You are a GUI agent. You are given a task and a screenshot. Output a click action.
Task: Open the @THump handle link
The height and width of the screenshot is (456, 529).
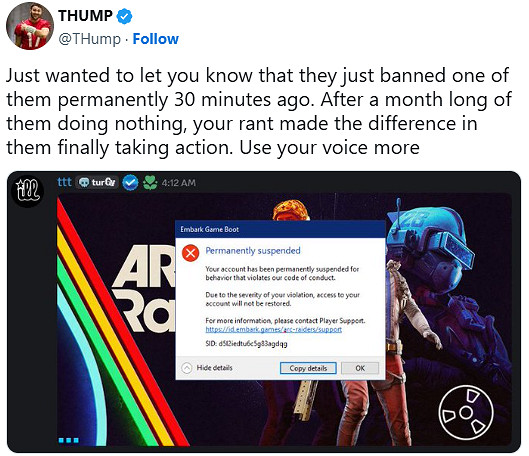click(x=89, y=39)
